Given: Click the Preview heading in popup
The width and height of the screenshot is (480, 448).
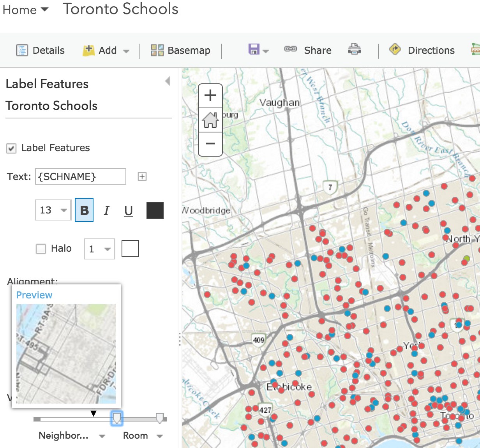Looking at the screenshot, I should click(x=34, y=295).
